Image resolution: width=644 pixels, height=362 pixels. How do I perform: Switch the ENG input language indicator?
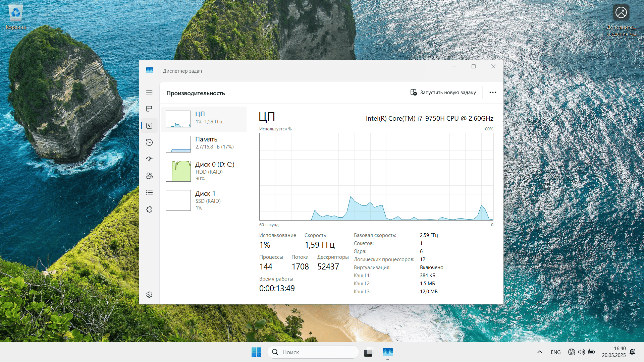556,352
